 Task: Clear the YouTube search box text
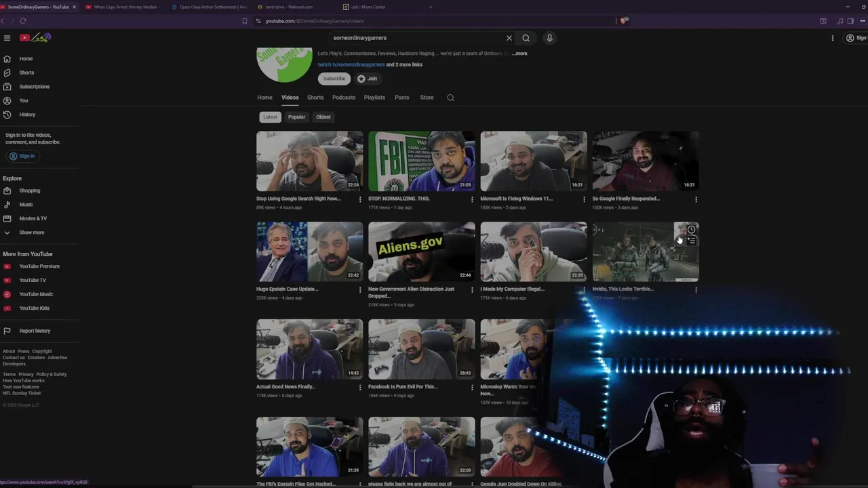(509, 38)
